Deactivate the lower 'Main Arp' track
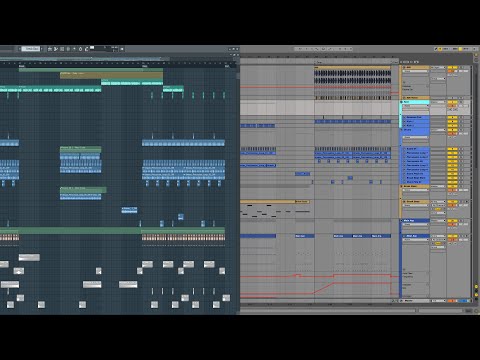The image size is (480, 360). [x=451, y=236]
